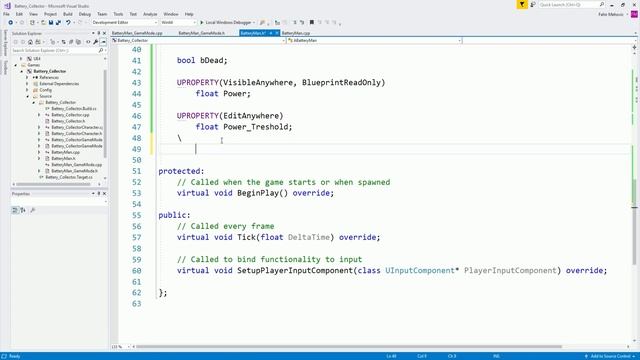Image resolution: width=640 pixels, height=360 pixels.
Task: Open the Debug menu
Action: coord(84,14)
